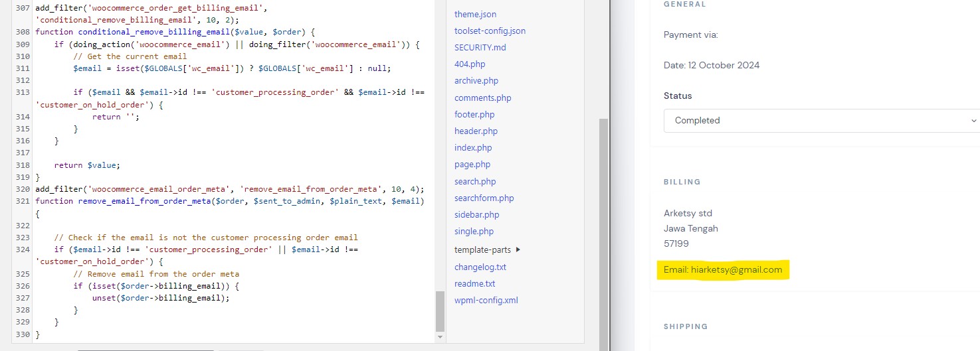The width and height of the screenshot is (980, 351).
Task: Click the 'Payment via:' label
Action: click(691, 35)
